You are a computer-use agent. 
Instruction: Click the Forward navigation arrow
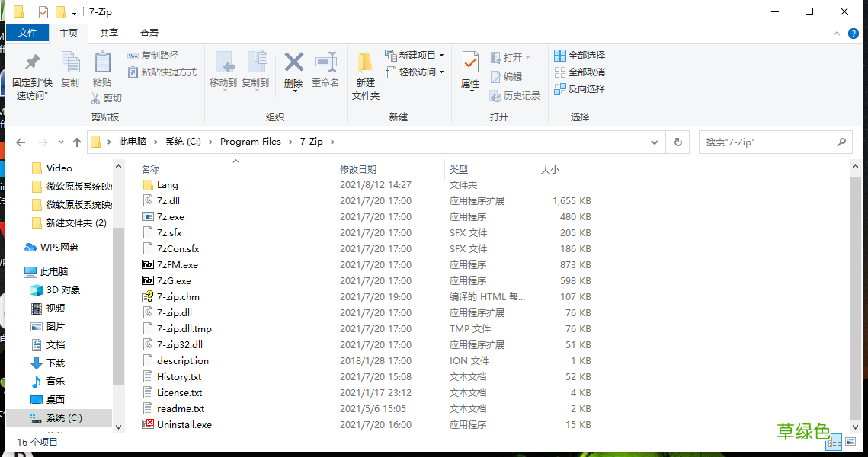click(43, 142)
